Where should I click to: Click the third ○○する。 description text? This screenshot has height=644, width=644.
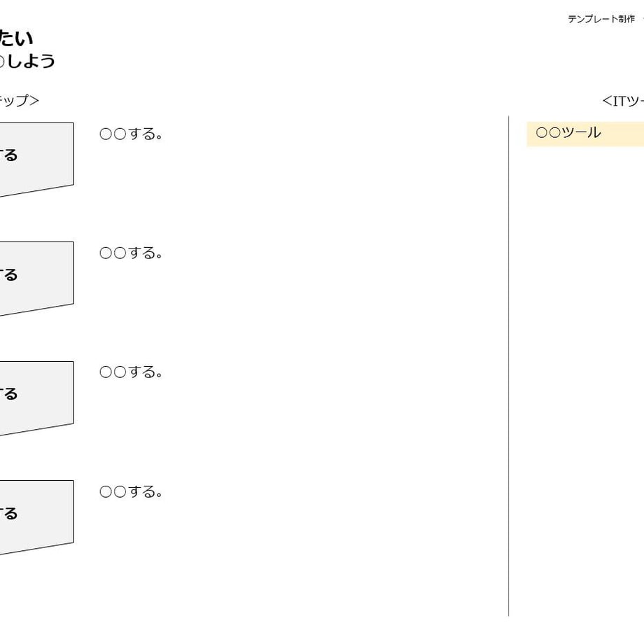point(131,372)
